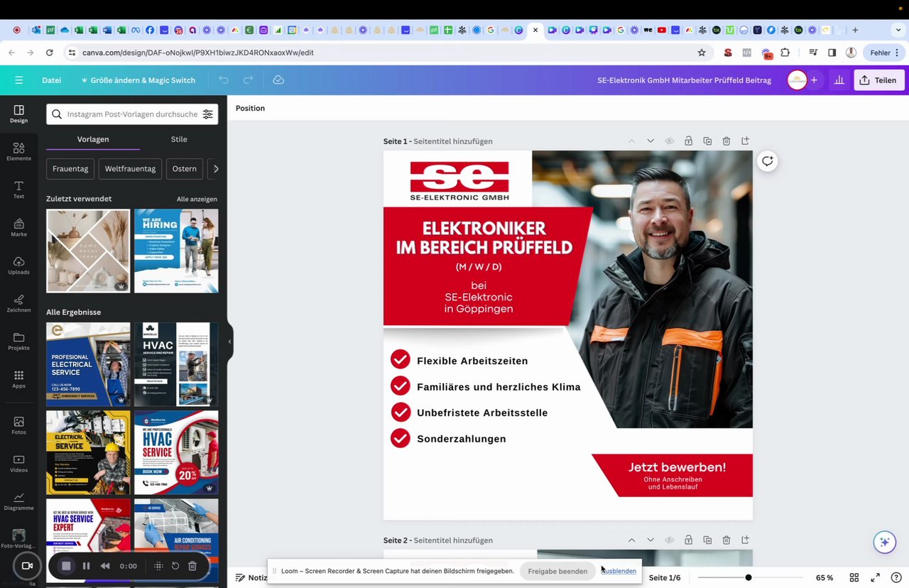Open the Fotos sidebar panel
This screenshot has height=588, width=909.
coord(19,425)
